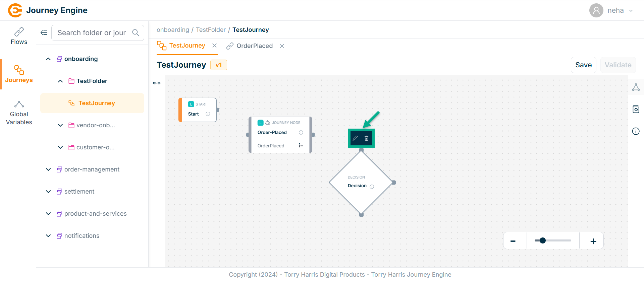Click info icon on Start node
Viewport: 644px width, 281px height.
208,114
